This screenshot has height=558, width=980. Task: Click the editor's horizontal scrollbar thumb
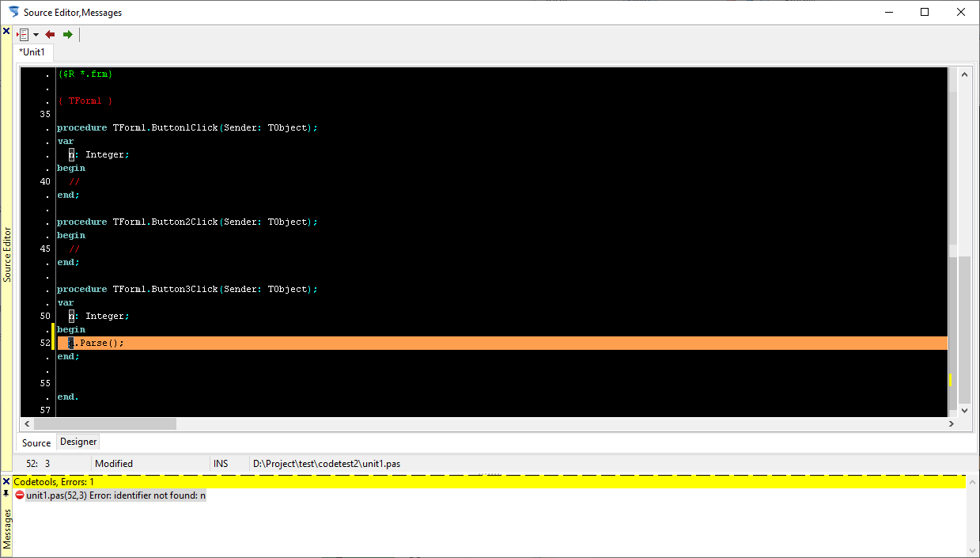(x=104, y=423)
